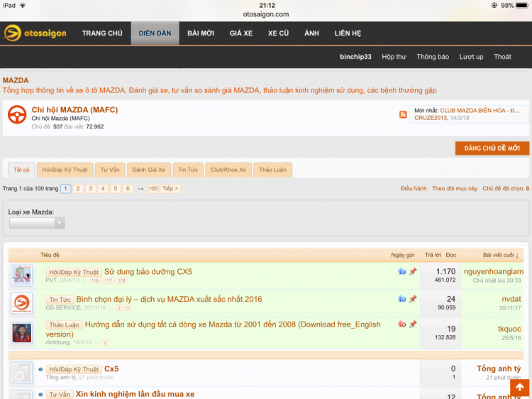The image size is (532, 399).
Task: Open LIÊN HỆ menu item
Action: point(348,33)
